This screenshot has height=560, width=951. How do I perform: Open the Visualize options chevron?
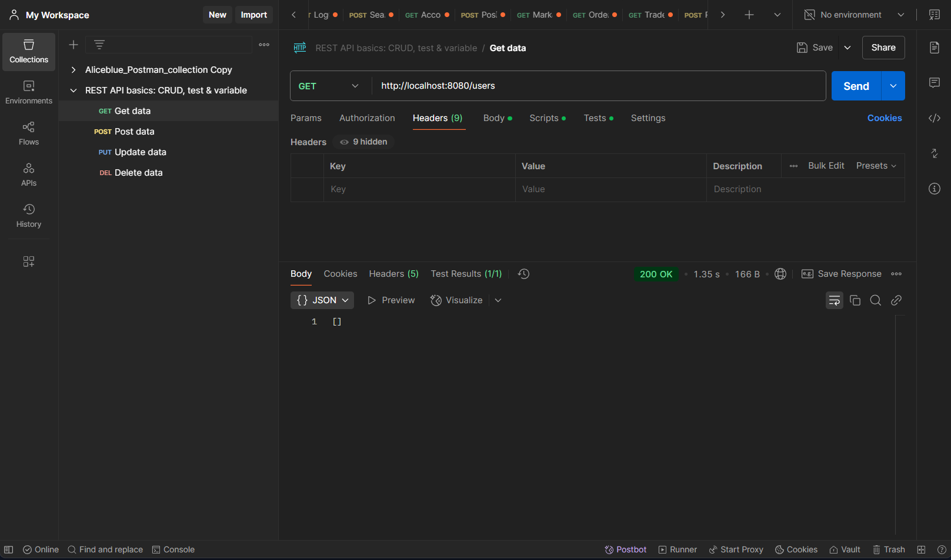pyautogui.click(x=498, y=300)
